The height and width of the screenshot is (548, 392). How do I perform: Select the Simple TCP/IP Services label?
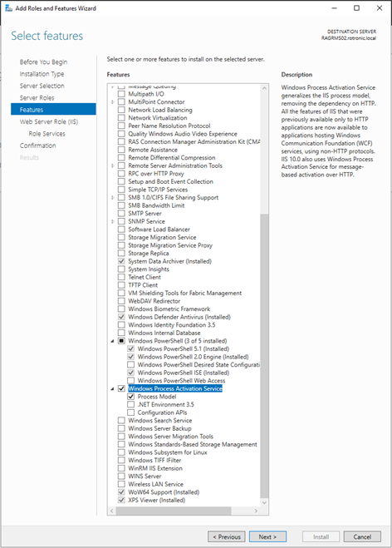tap(158, 190)
